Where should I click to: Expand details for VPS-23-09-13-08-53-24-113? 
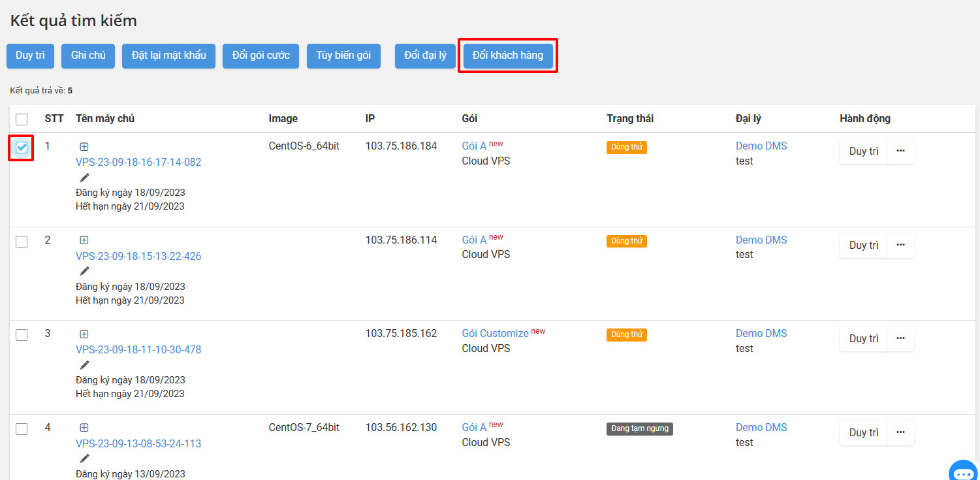(84, 428)
